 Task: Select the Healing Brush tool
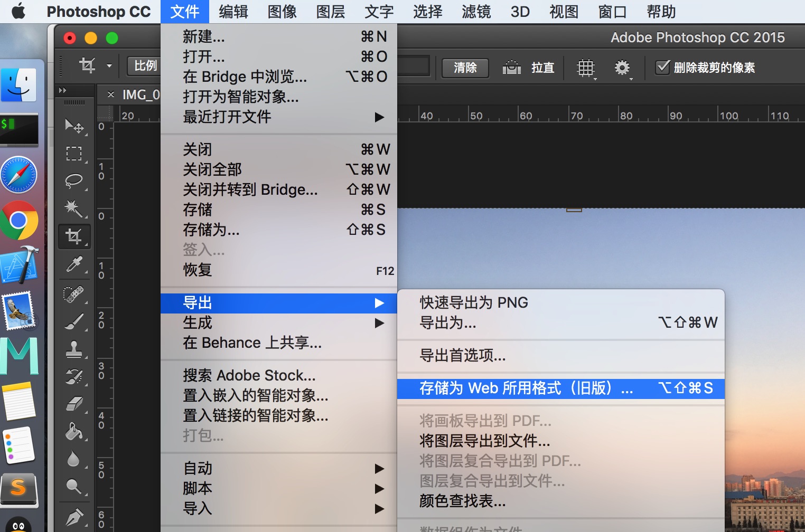74,293
